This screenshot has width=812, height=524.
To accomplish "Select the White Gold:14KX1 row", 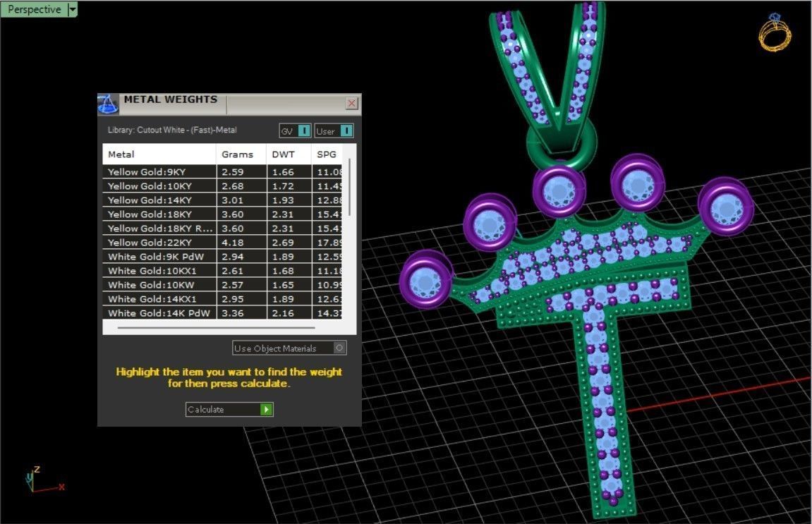I will [x=222, y=299].
